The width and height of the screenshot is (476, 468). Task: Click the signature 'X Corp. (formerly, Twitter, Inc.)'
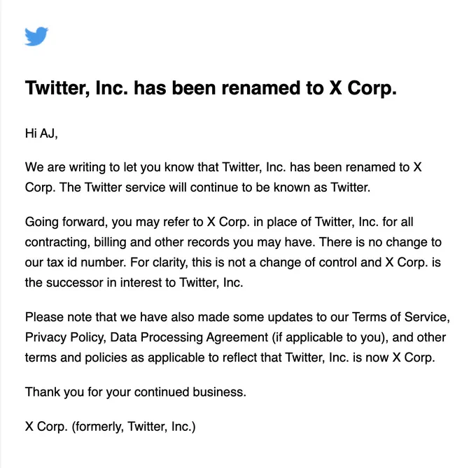[110, 427]
